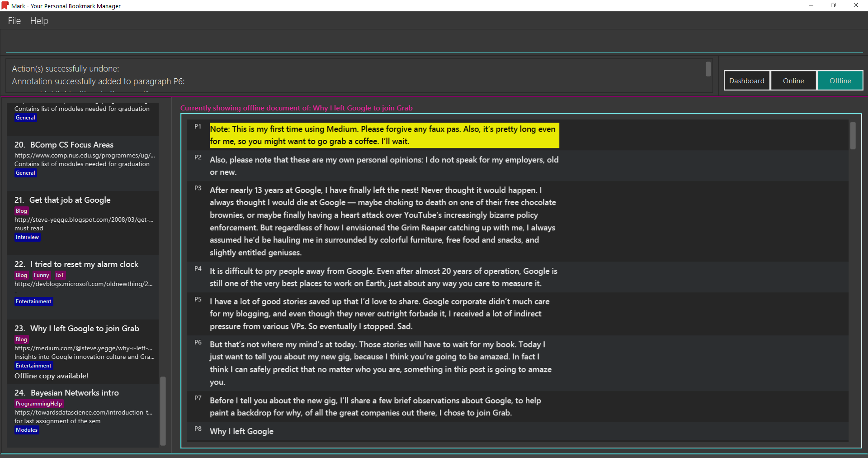Click the towardsdatascience.com URL text
This screenshot has height=458, width=868.
tap(84, 413)
